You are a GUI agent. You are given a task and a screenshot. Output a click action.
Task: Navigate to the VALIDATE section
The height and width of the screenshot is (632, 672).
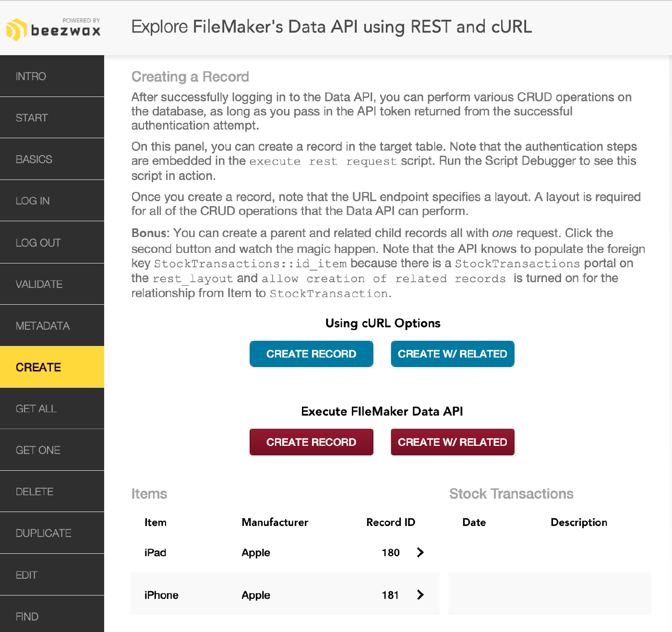pyautogui.click(x=52, y=284)
